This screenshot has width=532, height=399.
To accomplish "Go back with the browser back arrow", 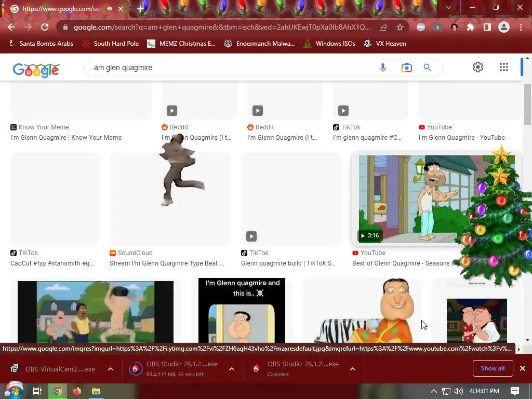I will point(11,27).
